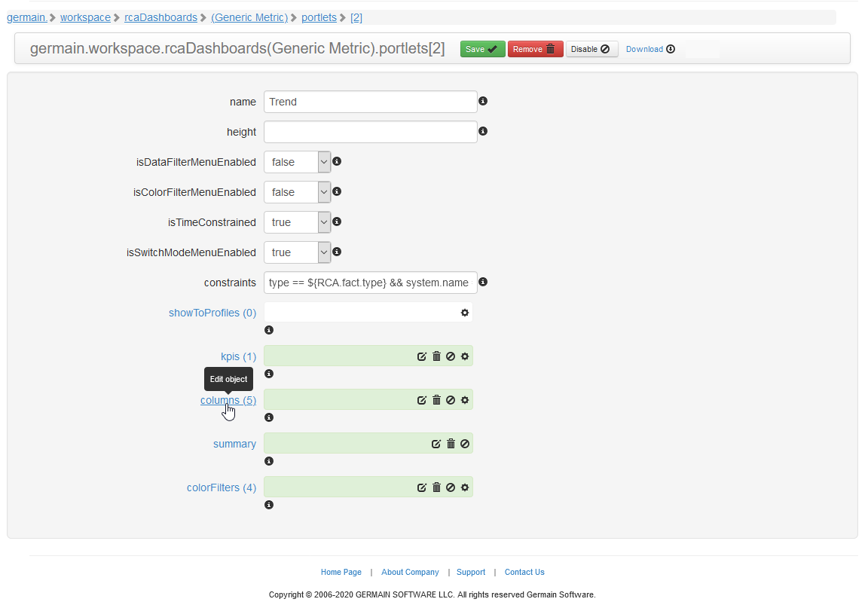
Task: Click the edit icon in kpis row
Action: (x=422, y=356)
